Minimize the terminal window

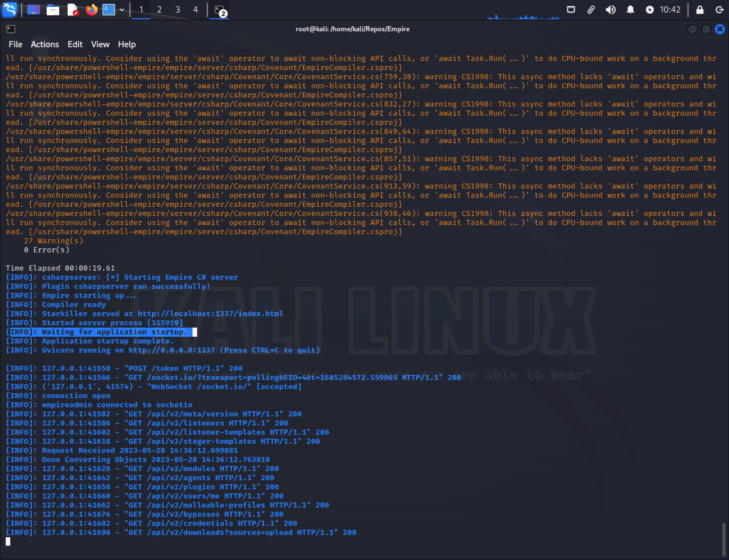click(693, 29)
